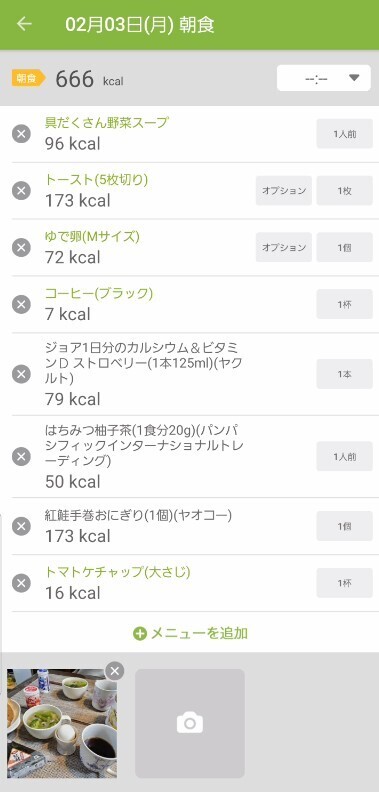Change the 1枚 quantity for toast
The width and height of the screenshot is (379, 792).
click(345, 190)
